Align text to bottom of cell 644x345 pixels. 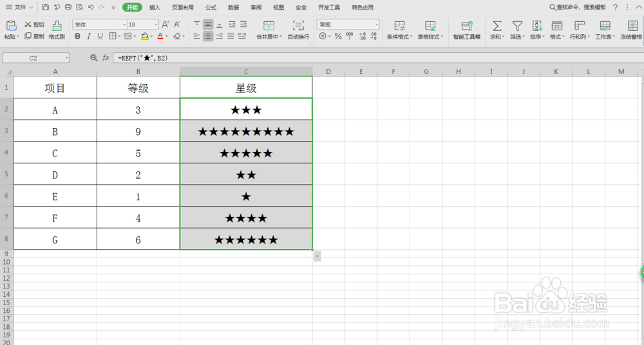tap(220, 24)
